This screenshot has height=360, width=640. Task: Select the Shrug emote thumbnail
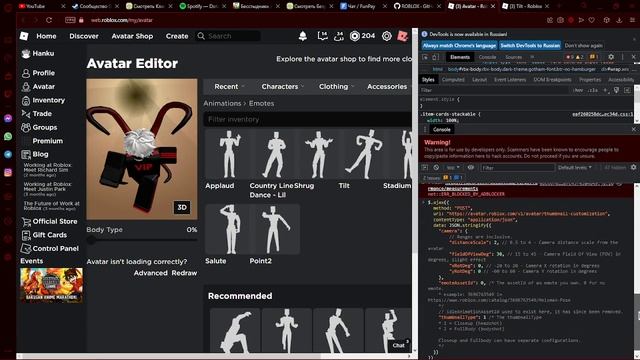tap(318, 155)
